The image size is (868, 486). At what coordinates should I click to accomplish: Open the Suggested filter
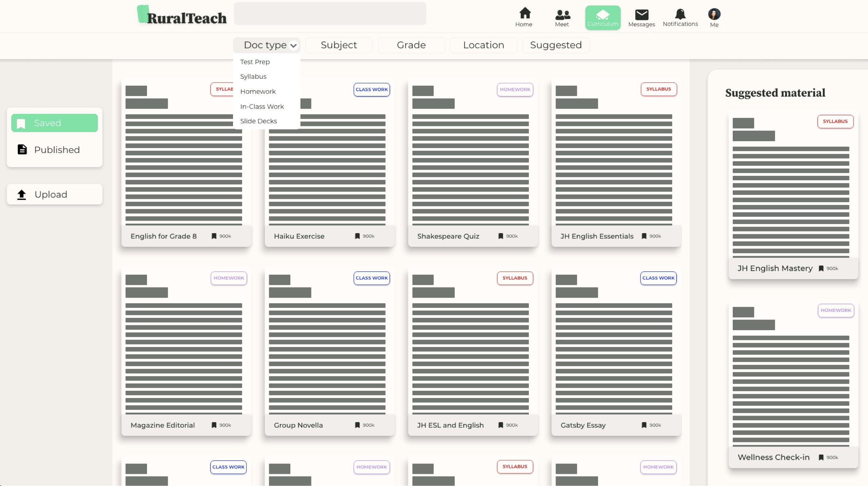556,45
